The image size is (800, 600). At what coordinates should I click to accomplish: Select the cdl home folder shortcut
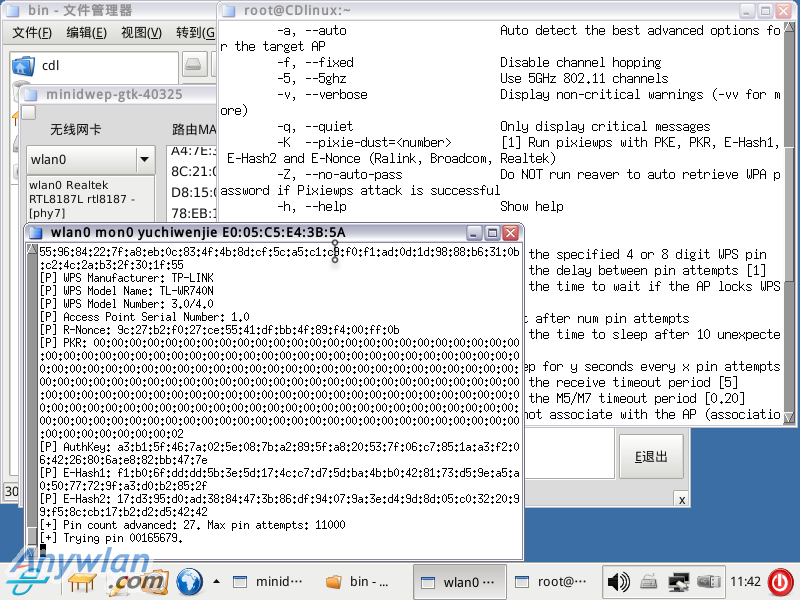[94, 66]
